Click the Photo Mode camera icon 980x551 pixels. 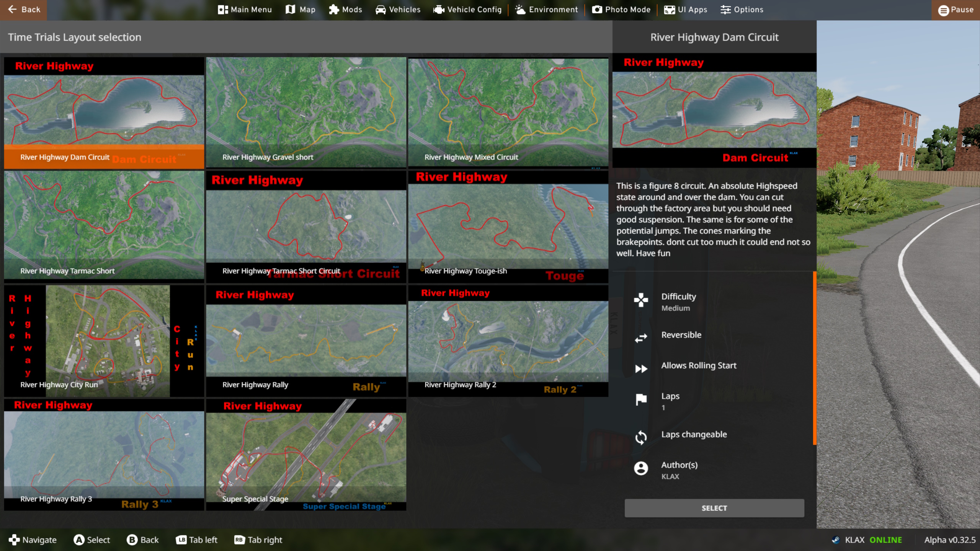[597, 10]
